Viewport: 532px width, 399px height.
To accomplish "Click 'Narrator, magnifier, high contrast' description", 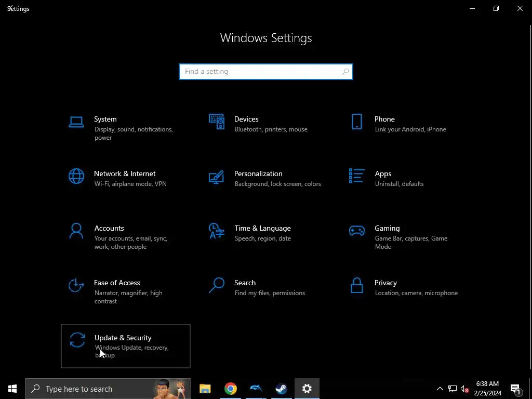I will point(128,297).
